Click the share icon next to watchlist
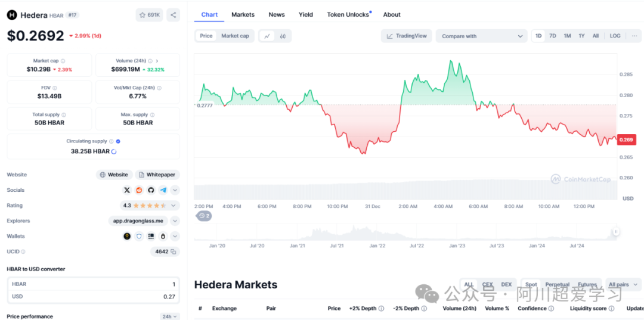This screenshot has height=320, width=644. pos(173,15)
